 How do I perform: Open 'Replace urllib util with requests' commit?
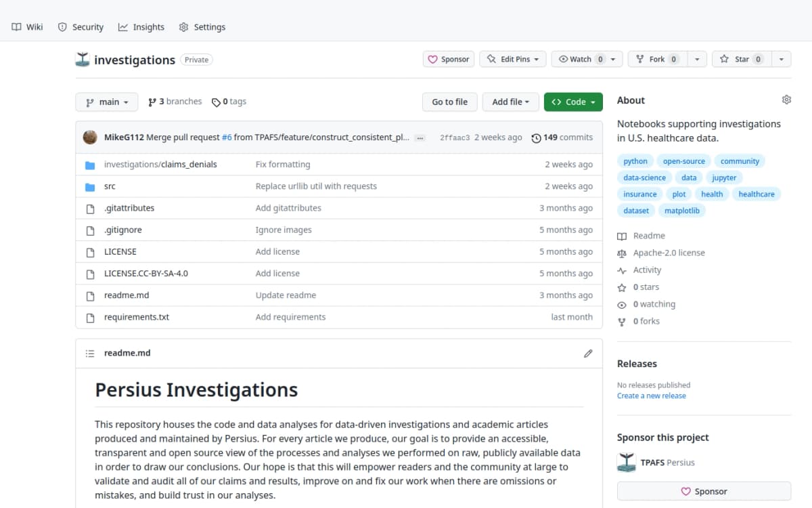(316, 186)
